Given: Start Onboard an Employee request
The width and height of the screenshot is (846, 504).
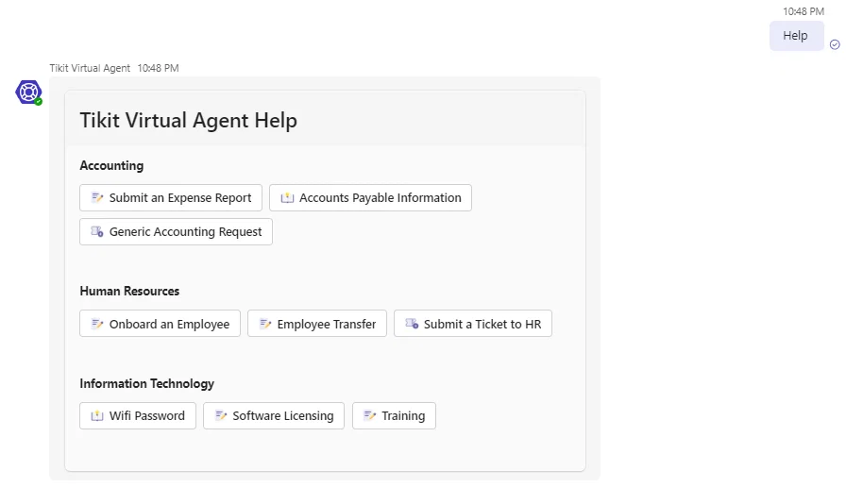Looking at the screenshot, I should pos(160,324).
